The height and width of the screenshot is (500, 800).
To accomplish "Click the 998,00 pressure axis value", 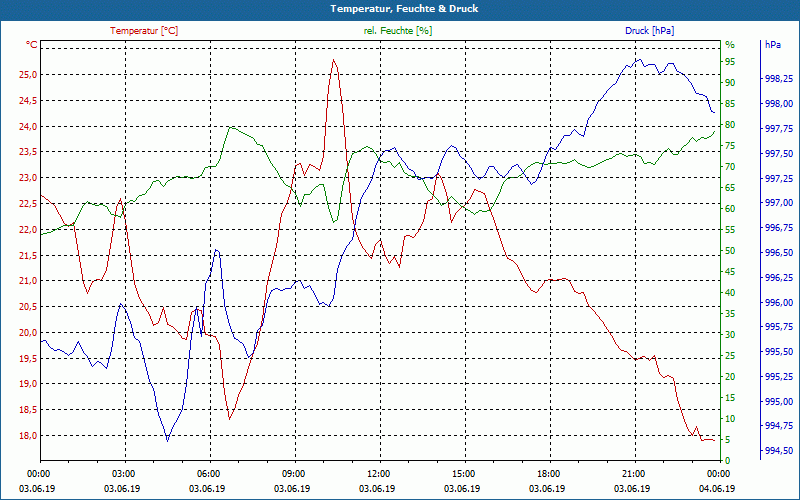I will click(x=779, y=104).
